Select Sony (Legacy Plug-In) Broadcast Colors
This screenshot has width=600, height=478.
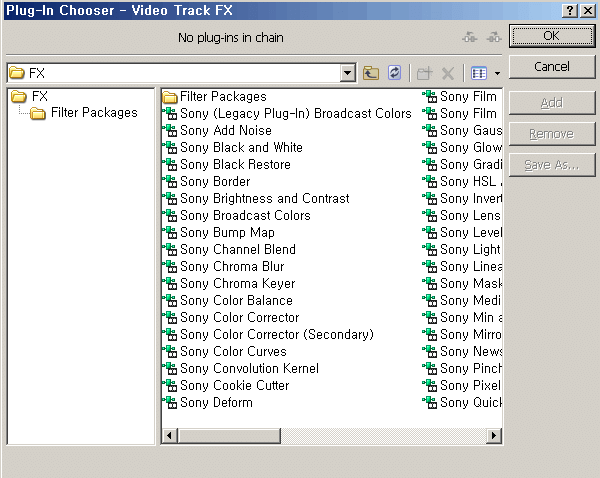287,113
